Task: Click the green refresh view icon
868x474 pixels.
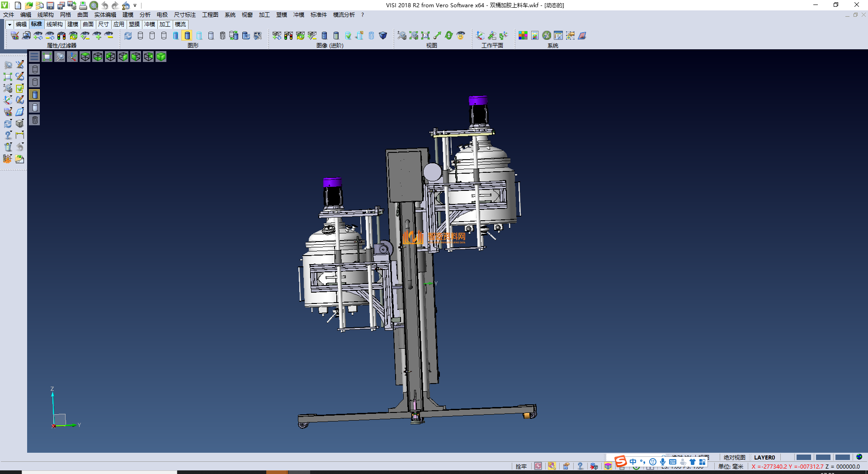Action: point(448,36)
